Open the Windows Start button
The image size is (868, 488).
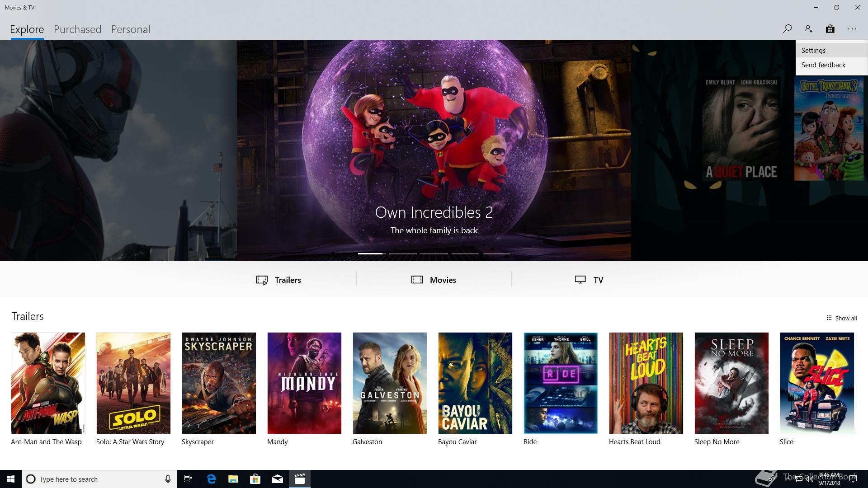coord(11,479)
